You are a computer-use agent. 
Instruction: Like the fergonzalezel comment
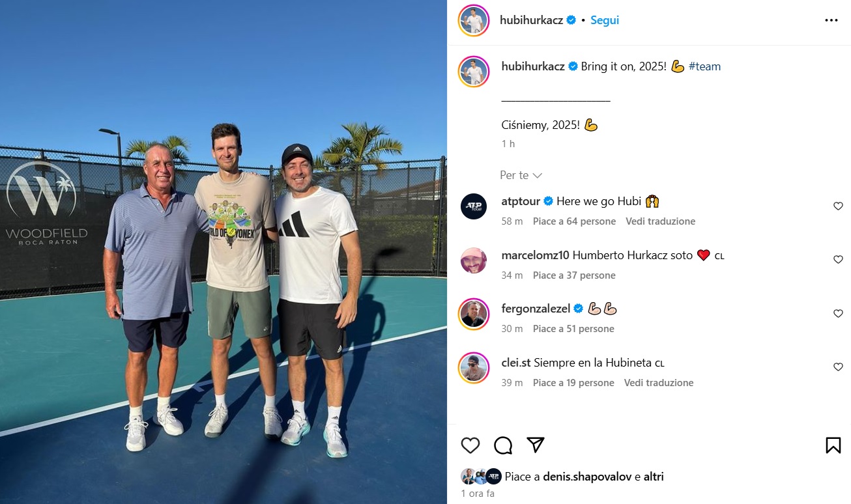click(839, 314)
